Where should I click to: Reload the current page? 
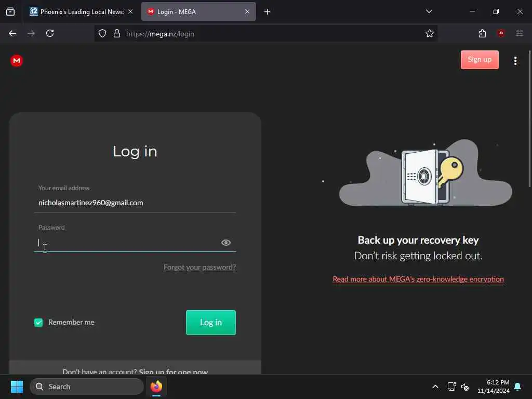pyautogui.click(x=50, y=34)
